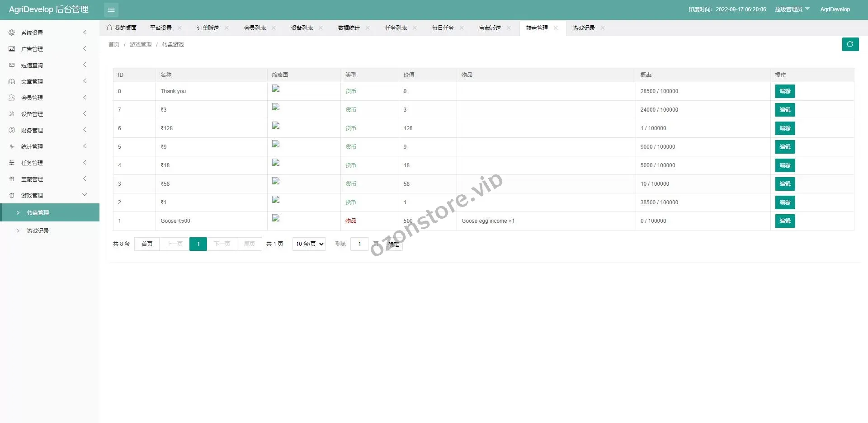Open the 10 条/页 page size dropdown
Viewport: 868px width, 423px height.
click(309, 244)
